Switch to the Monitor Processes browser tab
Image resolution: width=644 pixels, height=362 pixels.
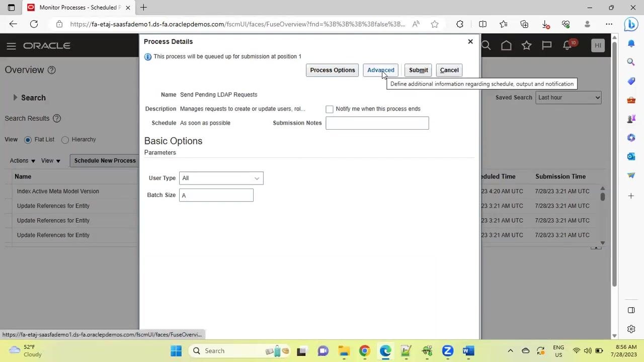click(78, 8)
